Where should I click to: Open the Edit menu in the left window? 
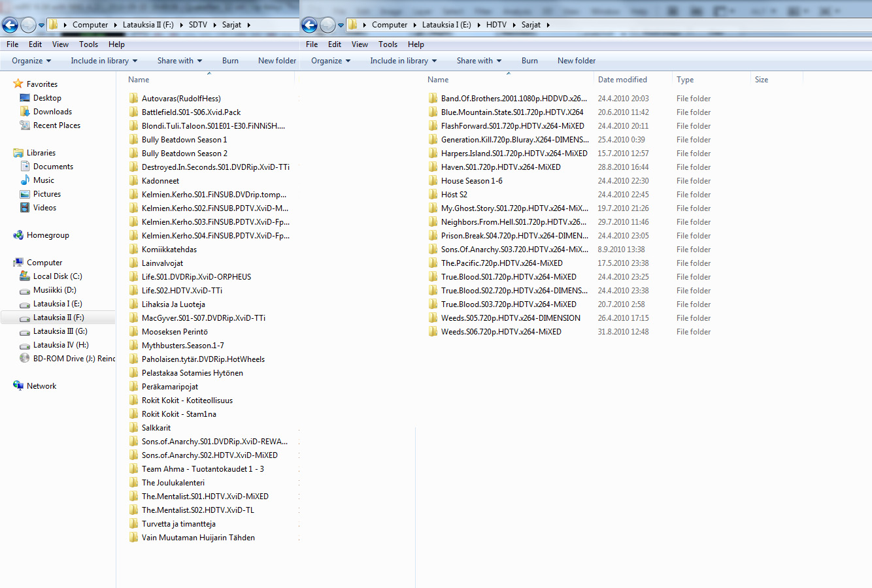35,44
